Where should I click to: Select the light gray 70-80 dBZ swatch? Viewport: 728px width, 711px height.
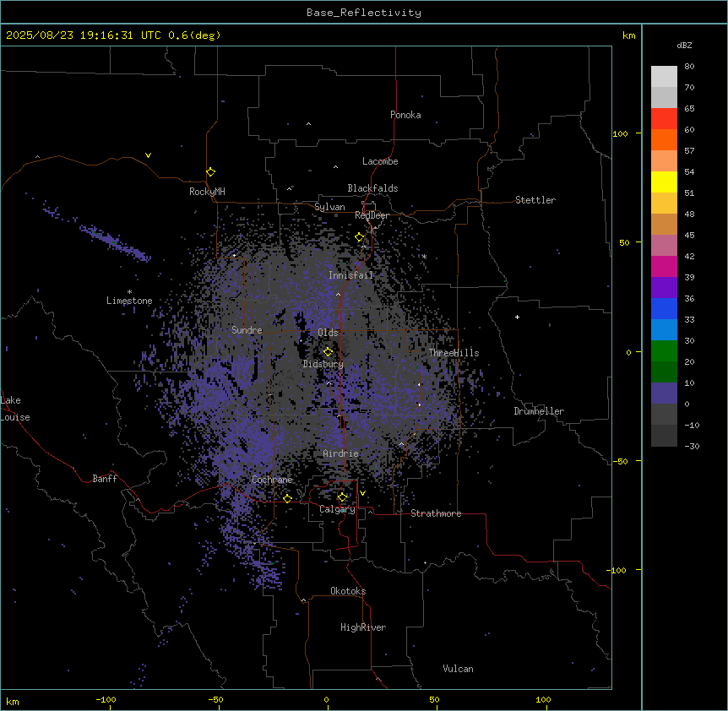(x=664, y=77)
